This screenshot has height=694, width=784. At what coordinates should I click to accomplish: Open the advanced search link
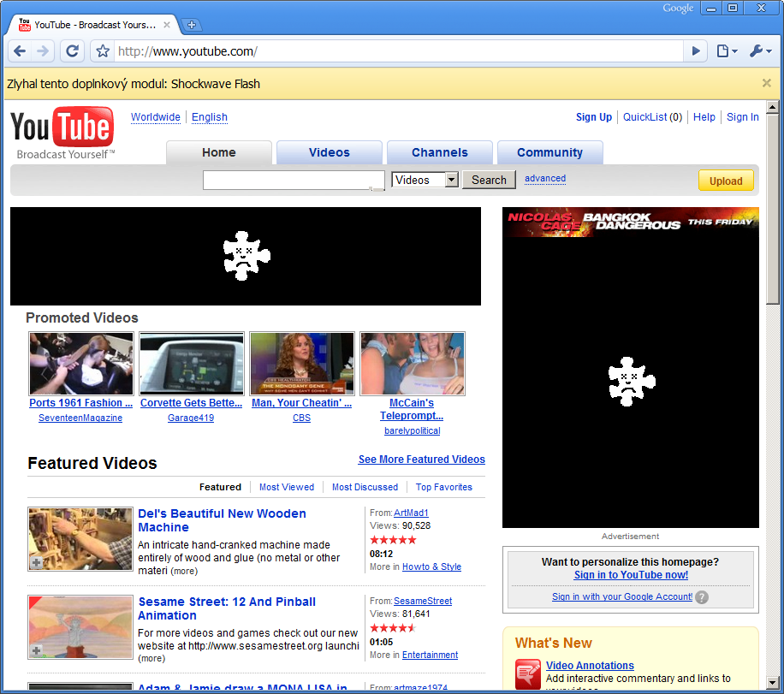pyautogui.click(x=545, y=179)
